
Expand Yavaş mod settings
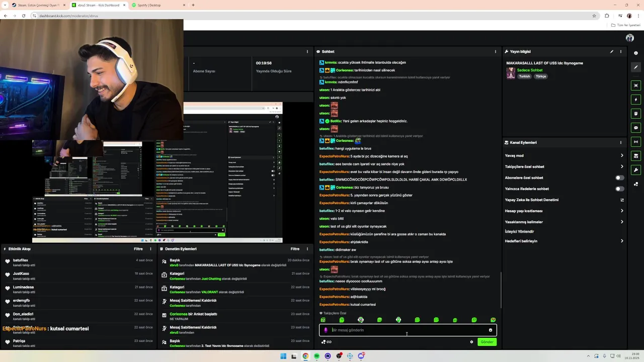622,155
